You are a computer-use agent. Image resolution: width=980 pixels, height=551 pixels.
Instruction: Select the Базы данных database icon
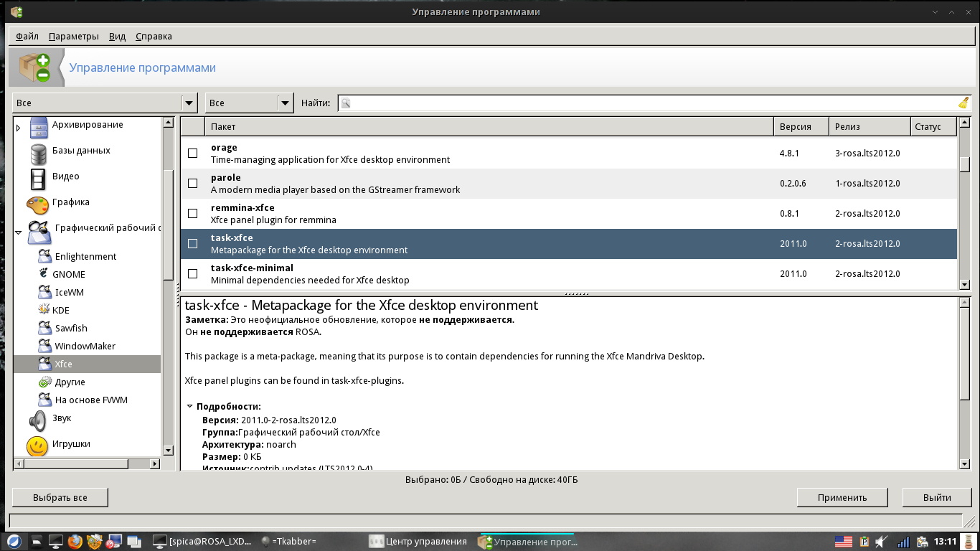click(39, 153)
